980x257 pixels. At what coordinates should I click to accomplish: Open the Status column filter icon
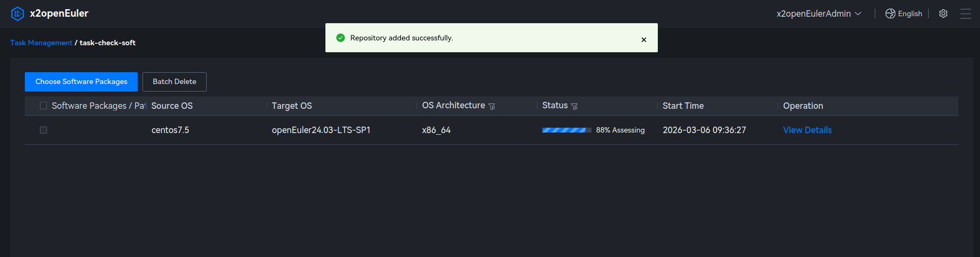pyautogui.click(x=574, y=107)
